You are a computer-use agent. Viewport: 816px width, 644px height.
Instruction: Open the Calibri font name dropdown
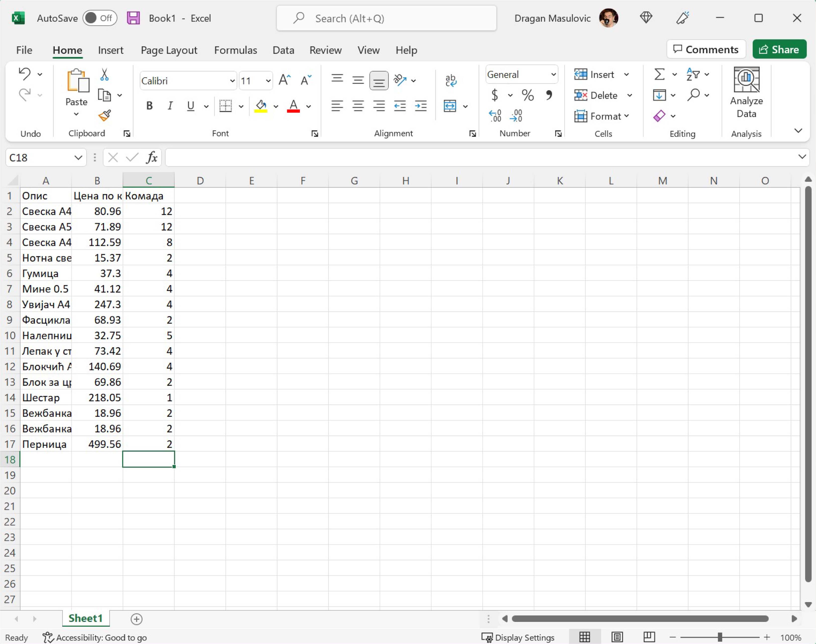point(232,81)
